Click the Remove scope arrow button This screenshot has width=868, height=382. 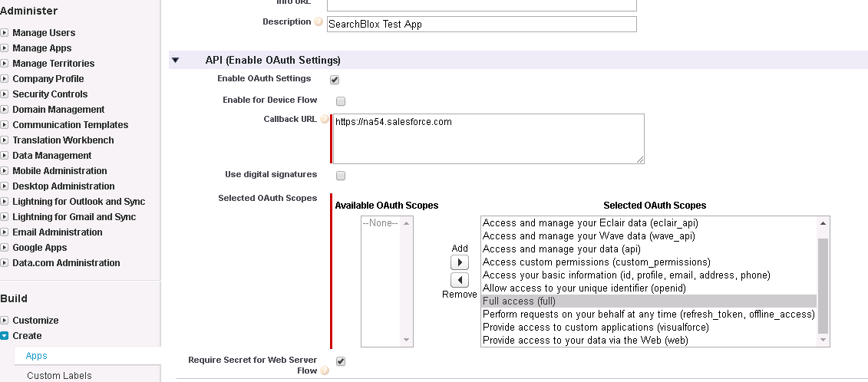(x=460, y=280)
